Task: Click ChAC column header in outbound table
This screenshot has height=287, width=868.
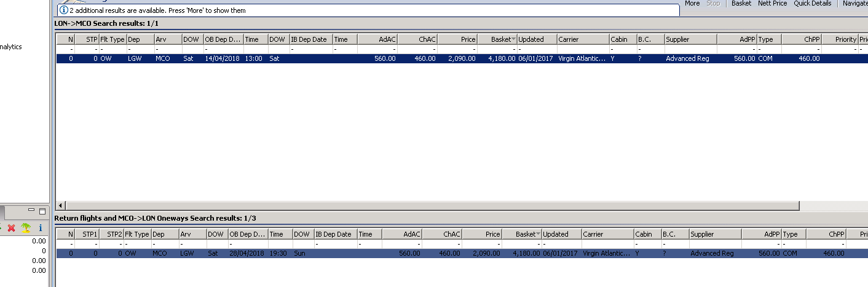Action: coord(417,39)
